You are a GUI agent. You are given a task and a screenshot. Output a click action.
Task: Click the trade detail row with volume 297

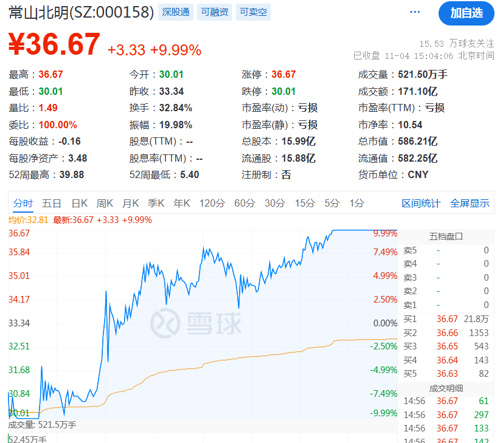[446, 415]
